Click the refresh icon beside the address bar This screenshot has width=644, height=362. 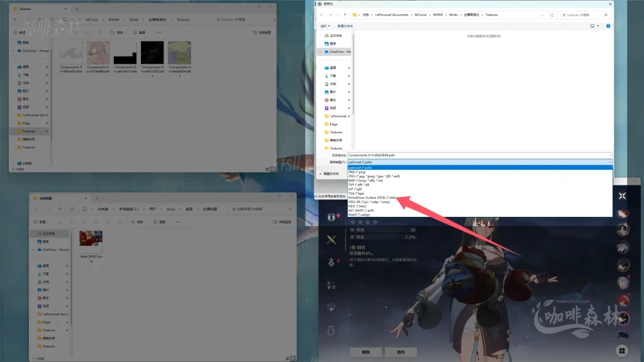(x=553, y=14)
